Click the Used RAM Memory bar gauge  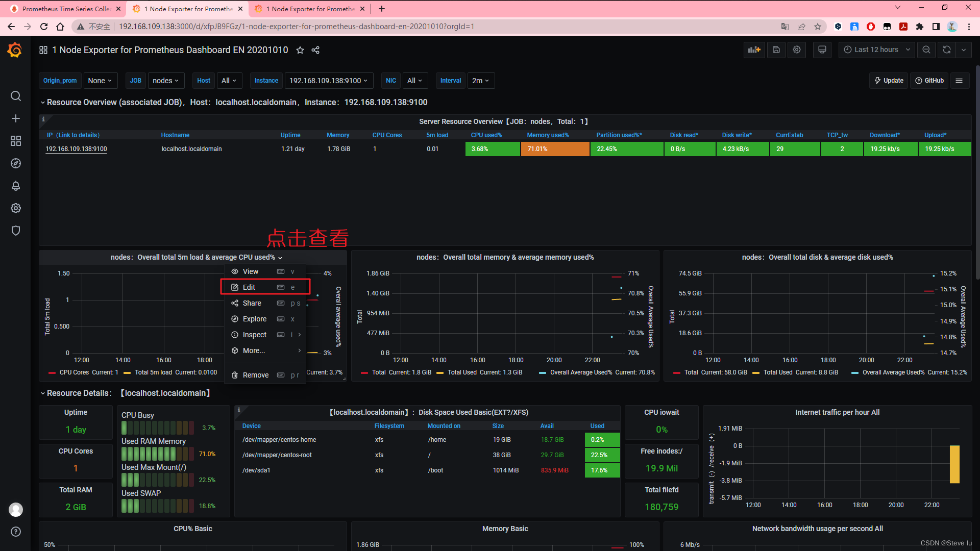158,454
